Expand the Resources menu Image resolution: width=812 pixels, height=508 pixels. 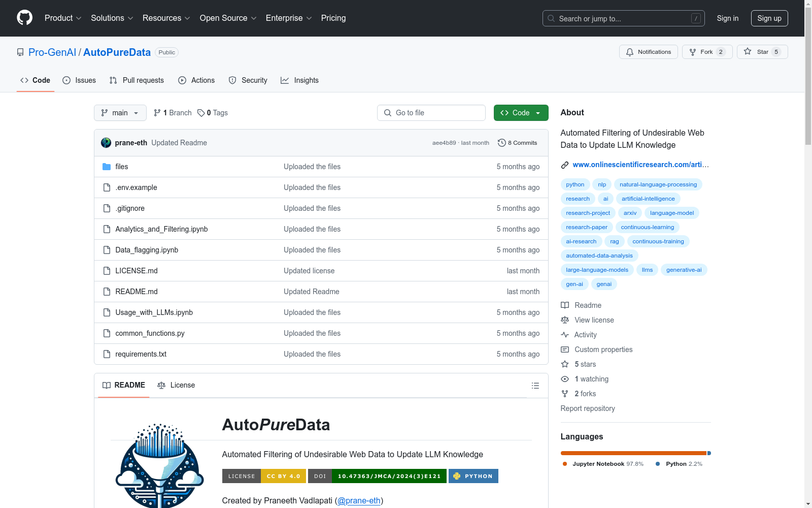tap(166, 18)
